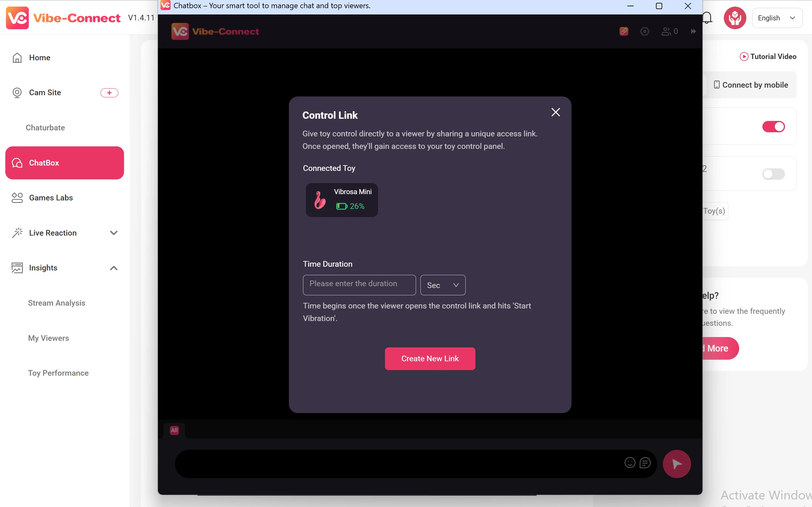This screenshot has height=507, width=812.
Task: Click the profile avatar icon
Action: (734, 18)
